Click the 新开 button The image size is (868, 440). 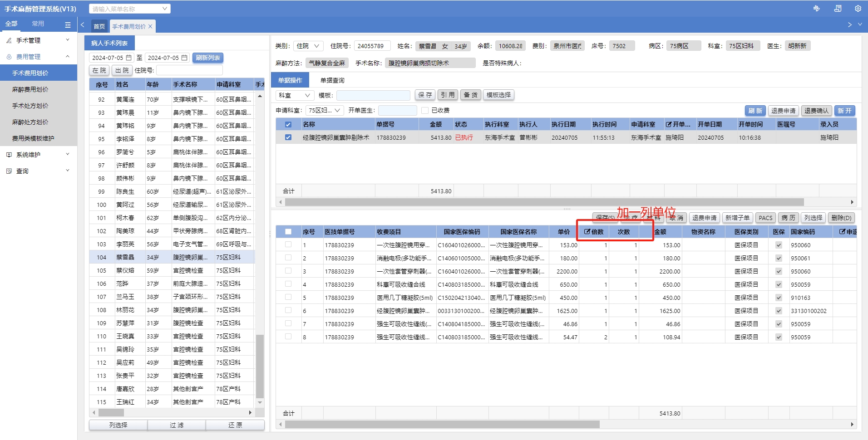[x=844, y=111]
